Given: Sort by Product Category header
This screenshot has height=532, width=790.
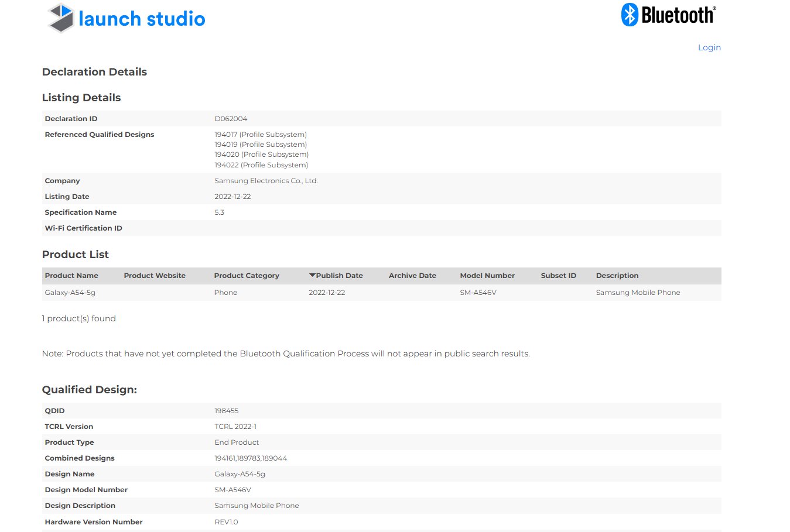Looking at the screenshot, I should coord(247,276).
